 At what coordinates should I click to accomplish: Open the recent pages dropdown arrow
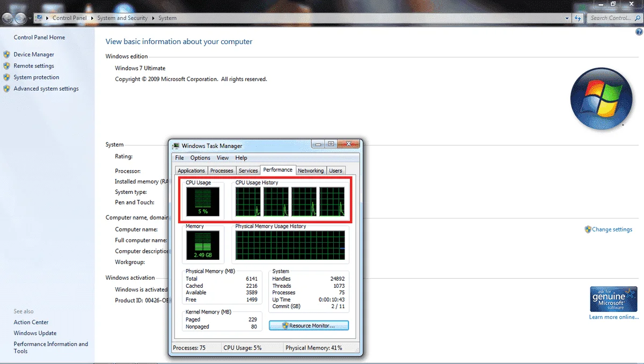30,18
